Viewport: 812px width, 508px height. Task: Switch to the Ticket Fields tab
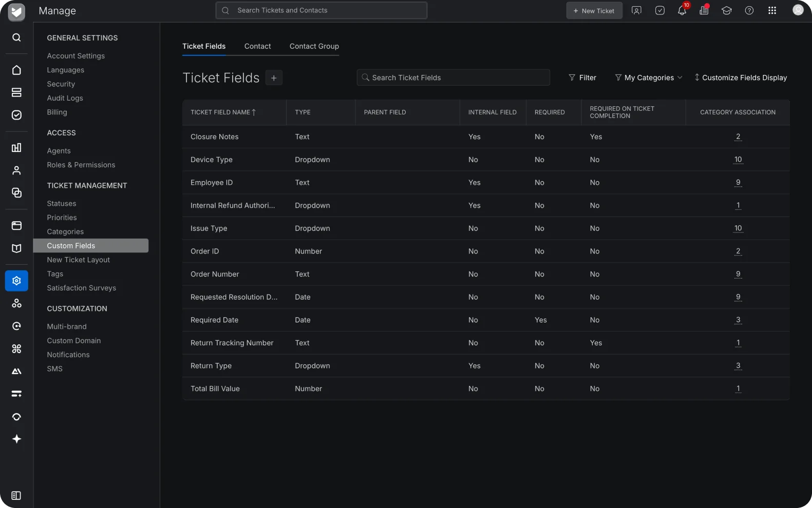(x=204, y=46)
